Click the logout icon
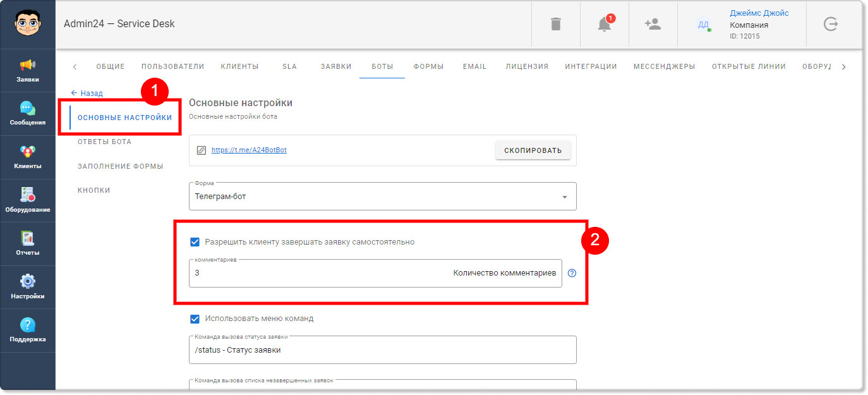 [x=830, y=24]
